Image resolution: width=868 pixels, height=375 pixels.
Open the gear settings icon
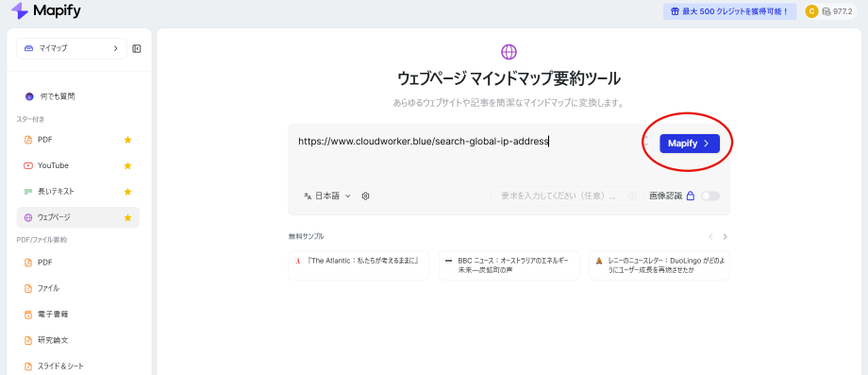click(365, 196)
